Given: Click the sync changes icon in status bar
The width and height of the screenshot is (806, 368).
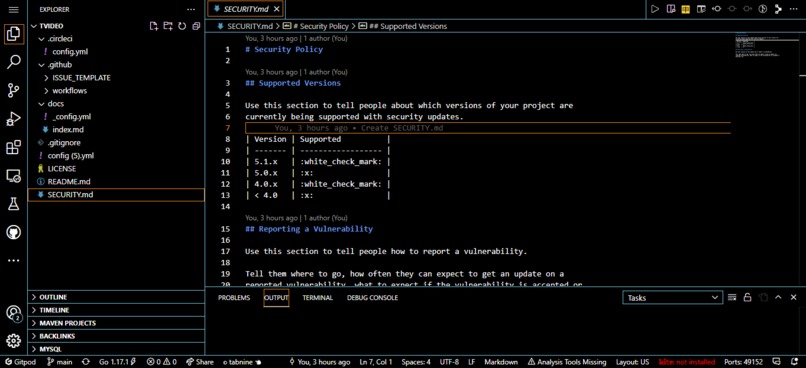Looking at the screenshot, I should tap(85, 362).
